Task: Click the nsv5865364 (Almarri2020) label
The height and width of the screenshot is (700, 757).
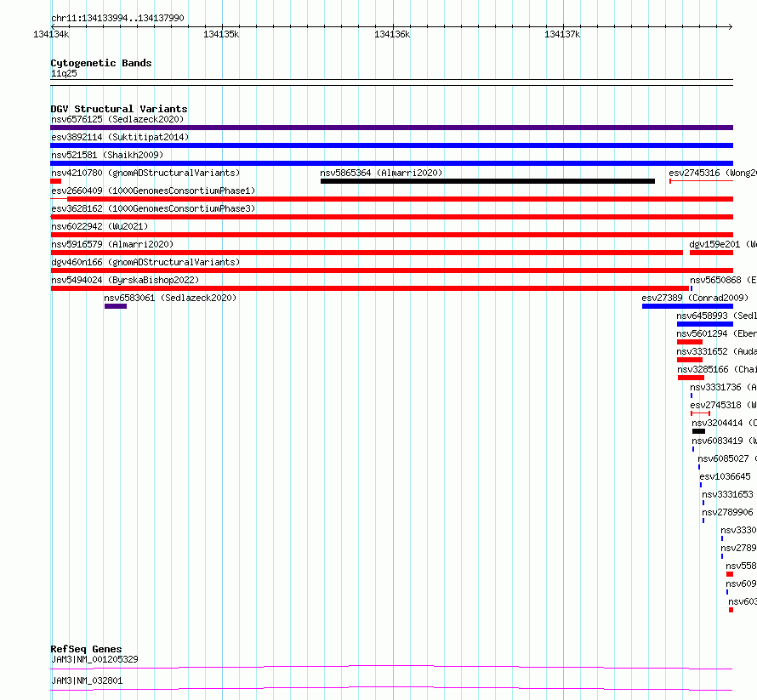Action: (381, 173)
